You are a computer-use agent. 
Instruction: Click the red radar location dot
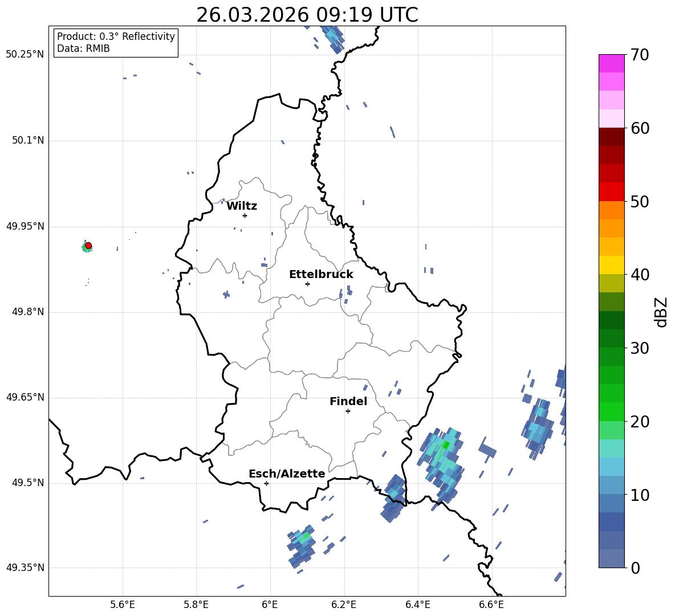(88, 246)
